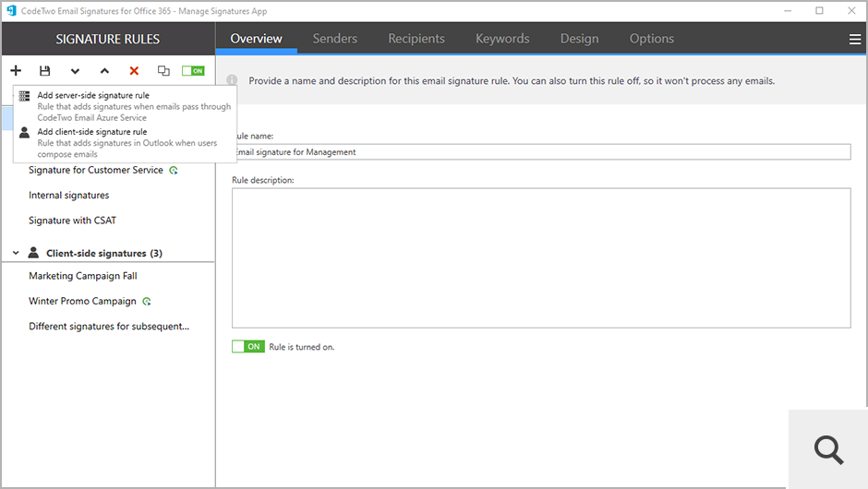
Task: Turn off the Rule is turned on switch
Action: (x=248, y=347)
